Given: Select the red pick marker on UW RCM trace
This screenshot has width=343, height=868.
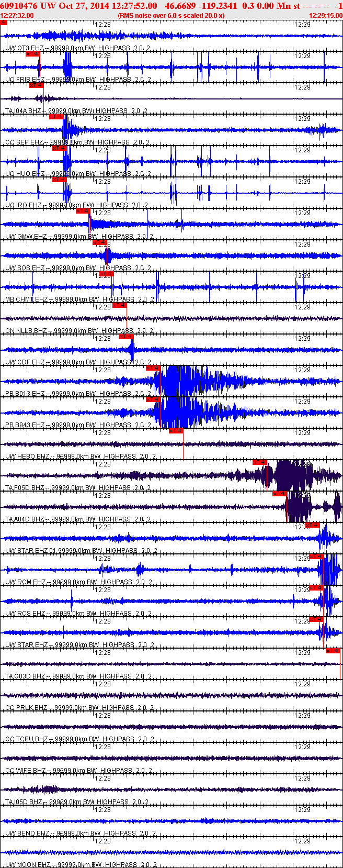Looking at the screenshot, I should pos(316,557).
